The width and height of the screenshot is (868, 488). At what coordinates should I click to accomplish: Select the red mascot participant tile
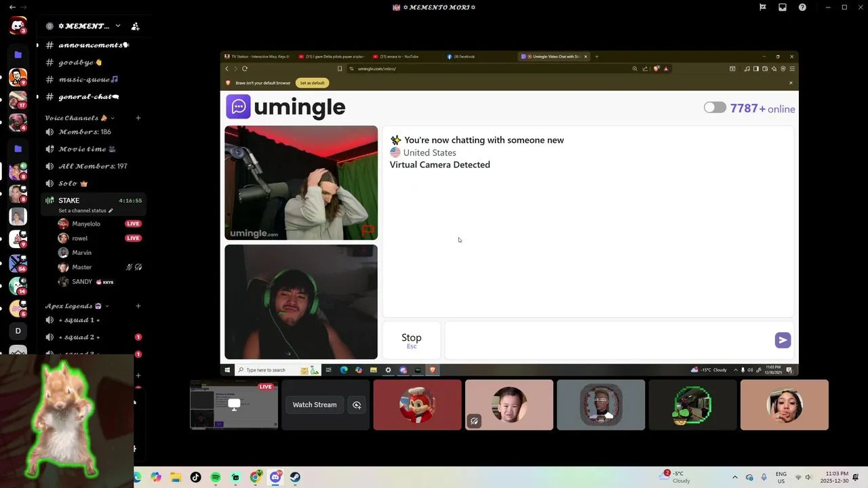click(x=417, y=405)
